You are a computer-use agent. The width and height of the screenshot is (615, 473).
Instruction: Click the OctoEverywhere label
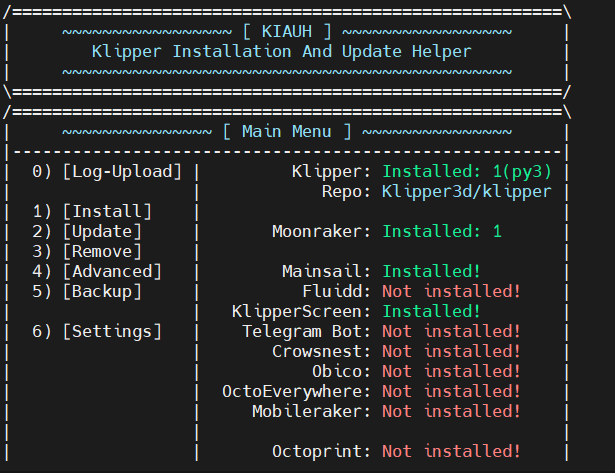(x=296, y=391)
